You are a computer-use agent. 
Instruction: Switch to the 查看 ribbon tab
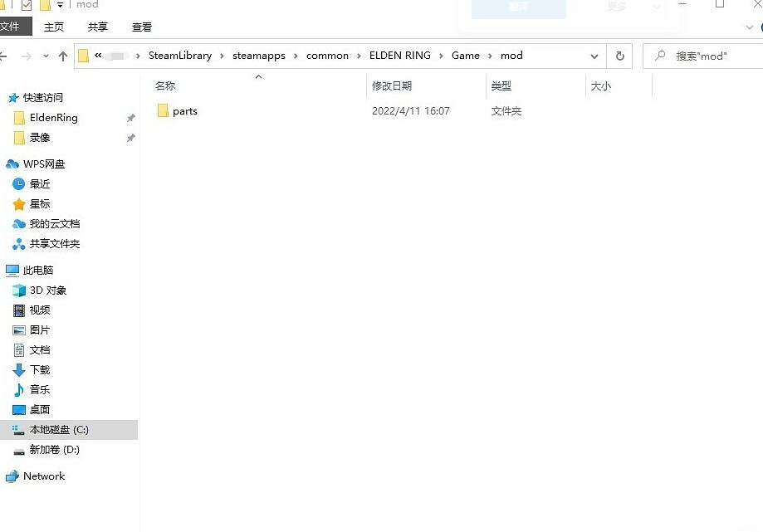(141, 27)
